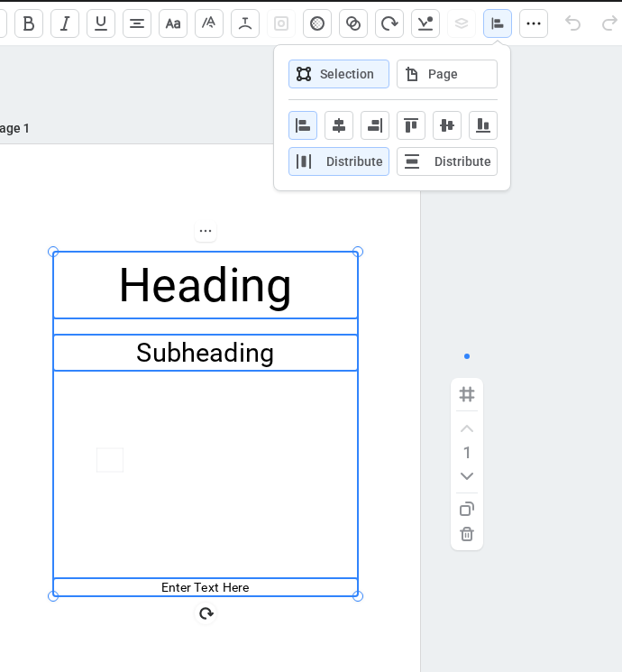Open the transparency tool
Image resolution: width=622 pixels, height=672 pixels.
click(x=317, y=23)
